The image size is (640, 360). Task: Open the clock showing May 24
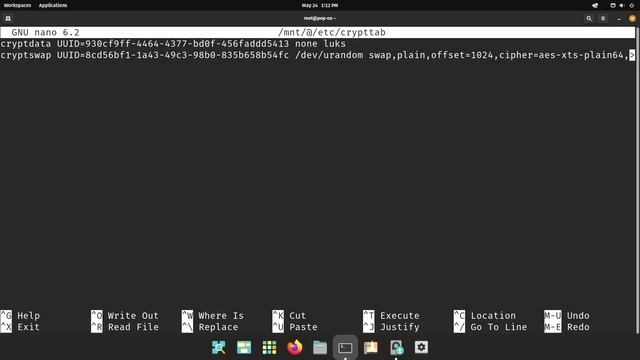tap(320, 5)
